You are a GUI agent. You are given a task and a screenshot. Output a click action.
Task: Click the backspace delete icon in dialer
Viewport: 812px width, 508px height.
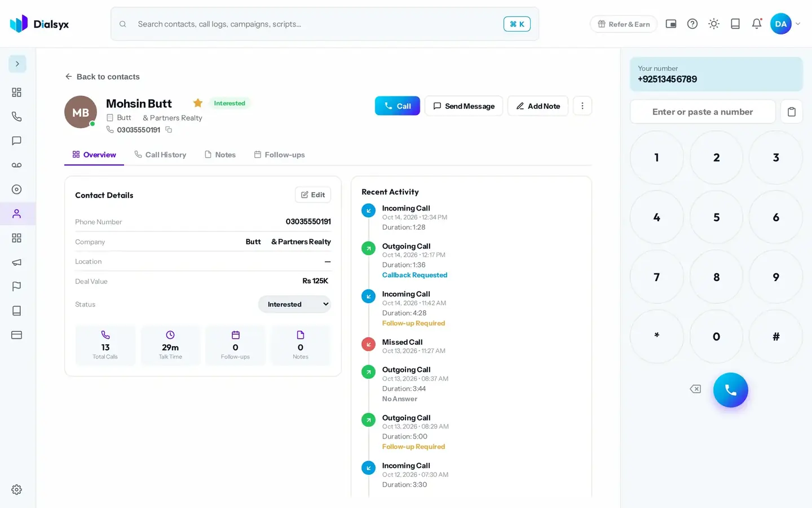point(695,389)
